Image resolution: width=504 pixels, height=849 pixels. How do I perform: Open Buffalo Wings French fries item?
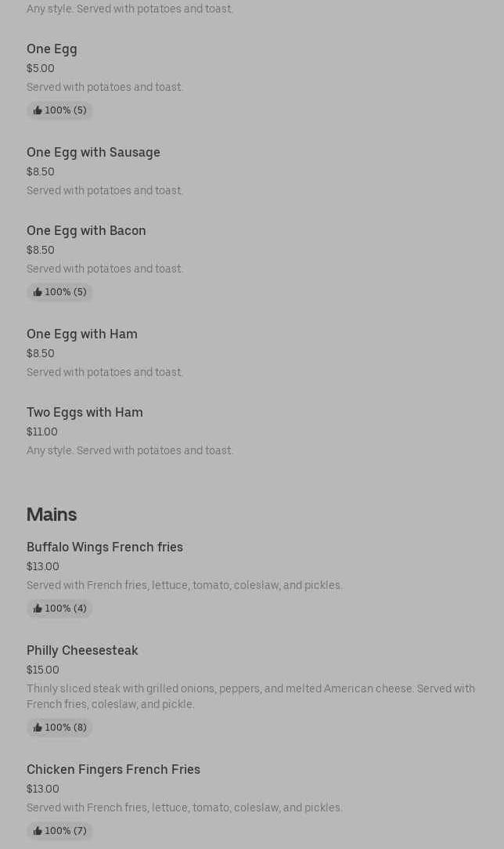(105, 547)
